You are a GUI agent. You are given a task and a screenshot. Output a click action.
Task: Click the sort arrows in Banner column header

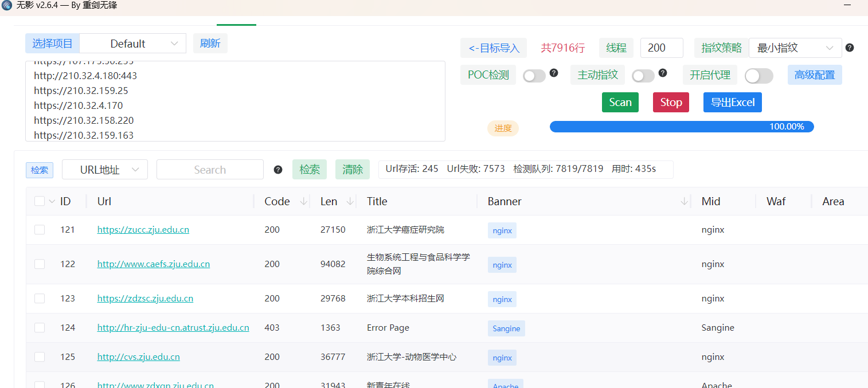pos(685,201)
